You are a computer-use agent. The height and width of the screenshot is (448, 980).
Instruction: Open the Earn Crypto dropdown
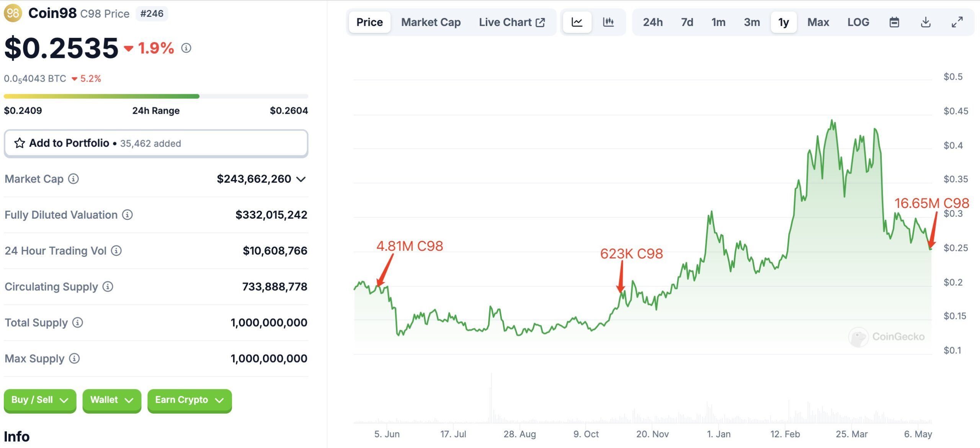[189, 400]
